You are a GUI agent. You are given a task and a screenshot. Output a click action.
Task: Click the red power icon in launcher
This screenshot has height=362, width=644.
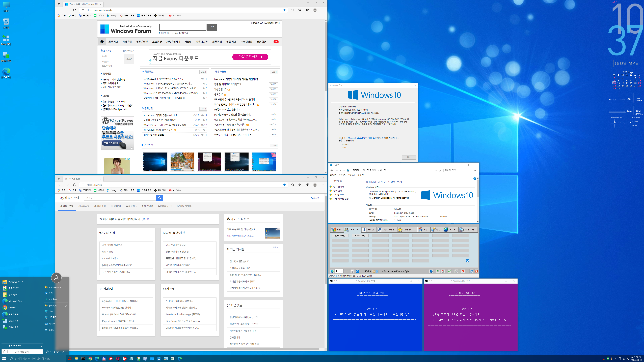point(476,271)
